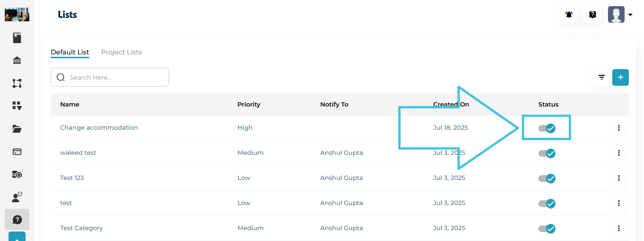Open three-dot menu for Test 123
The height and width of the screenshot is (241, 644).
tap(618, 178)
